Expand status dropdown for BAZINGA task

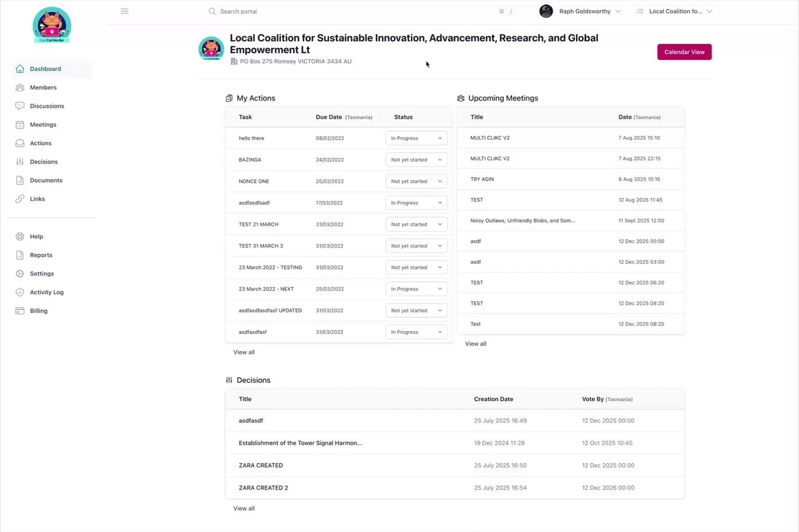[x=416, y=160]
